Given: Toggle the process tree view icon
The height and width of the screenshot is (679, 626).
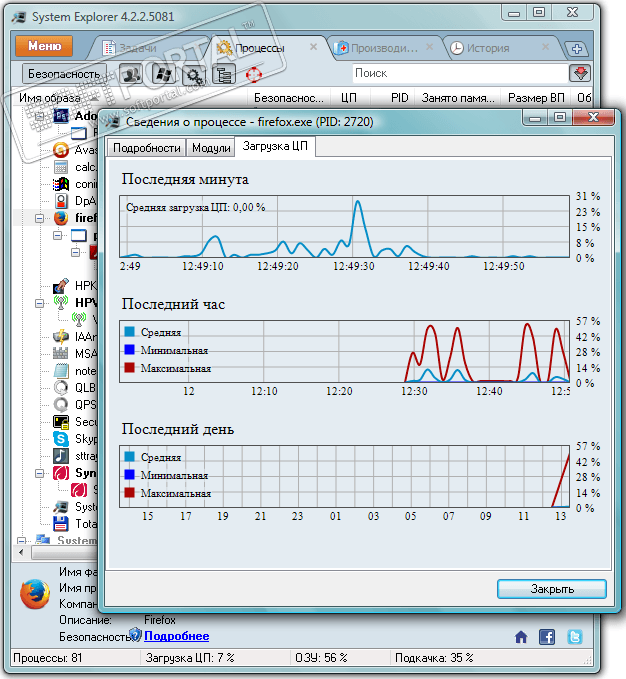Looking at the screenshot, I should pos(224,74).
